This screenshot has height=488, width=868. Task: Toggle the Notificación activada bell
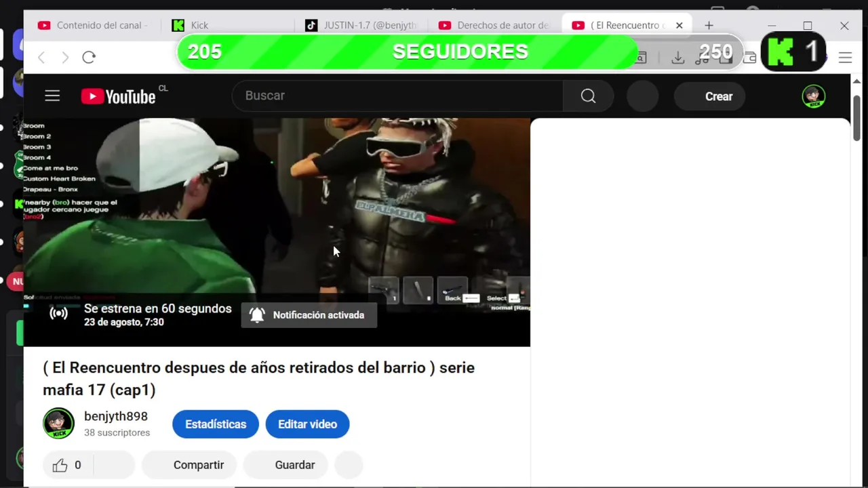tap(309, 315)
